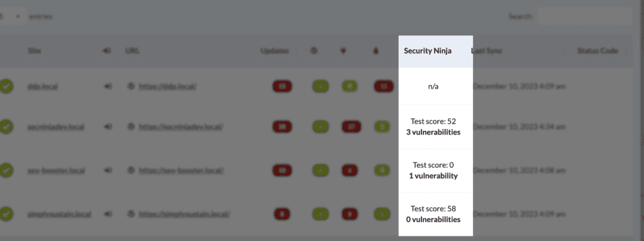Click the green checkmark status for ddp.local
The width and height of the screenshot is (644, 241).
tap(6, 86)
